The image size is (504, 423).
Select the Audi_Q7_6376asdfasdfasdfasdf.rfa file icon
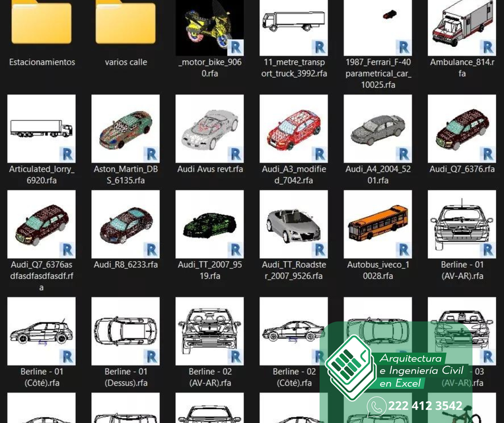click(x=42, y=224)
